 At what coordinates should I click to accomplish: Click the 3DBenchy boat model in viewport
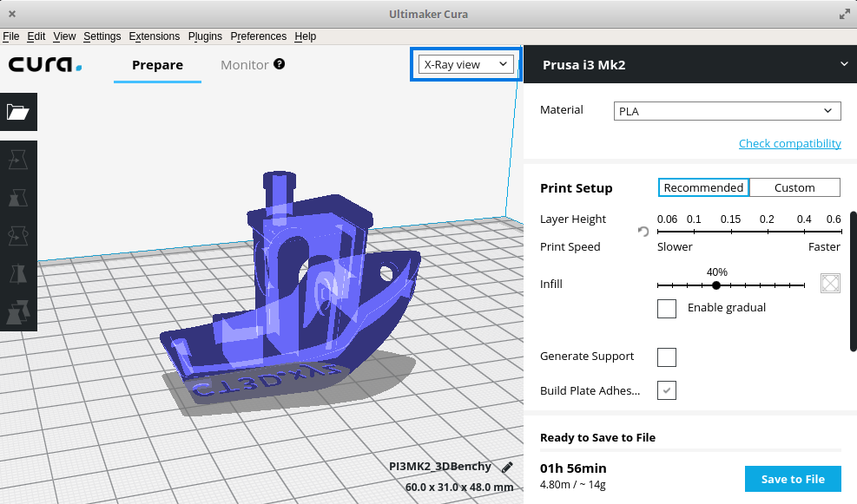click(290, 290)
